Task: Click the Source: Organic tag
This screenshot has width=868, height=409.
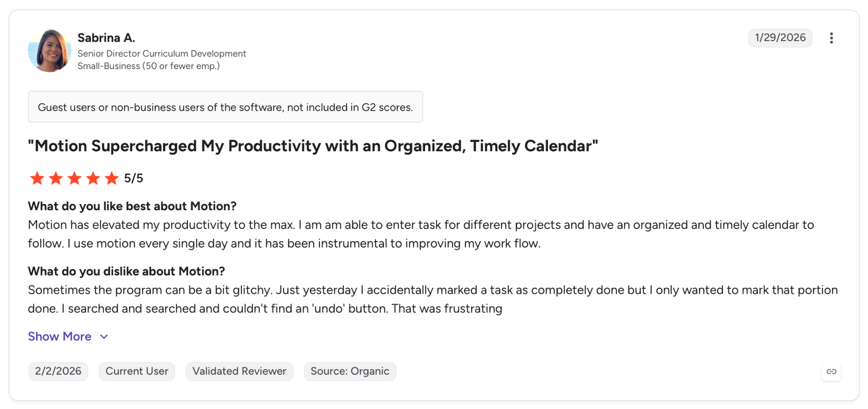Action: [350, 371]
